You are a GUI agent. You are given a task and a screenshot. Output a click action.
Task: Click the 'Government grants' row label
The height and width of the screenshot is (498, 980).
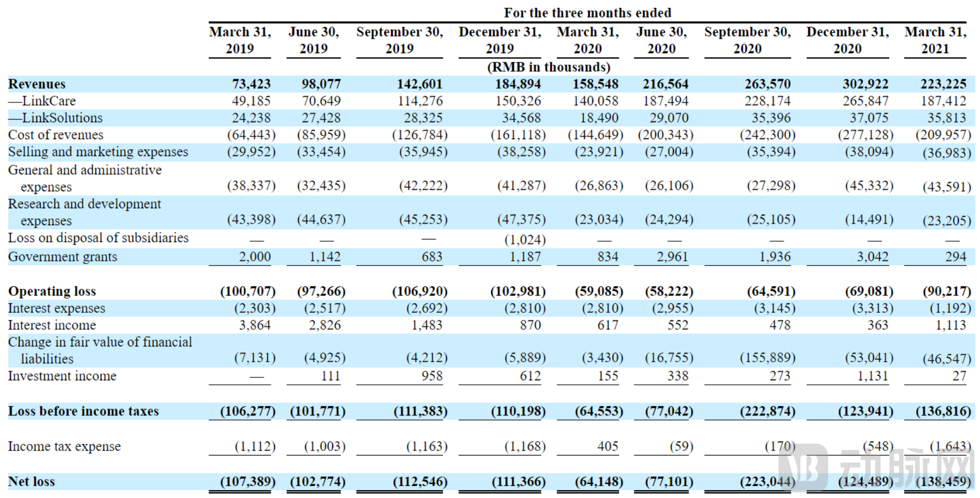(x=62, y=257)
